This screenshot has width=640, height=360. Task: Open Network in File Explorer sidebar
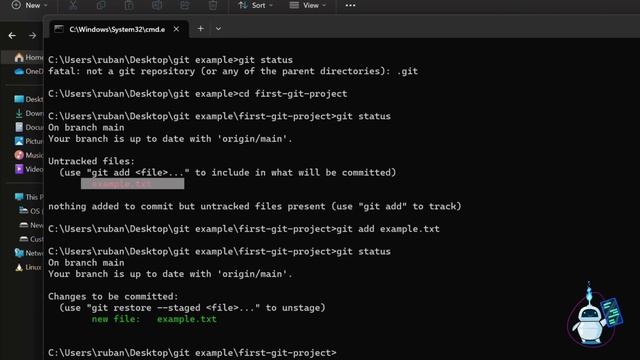(x=29, y=253)
